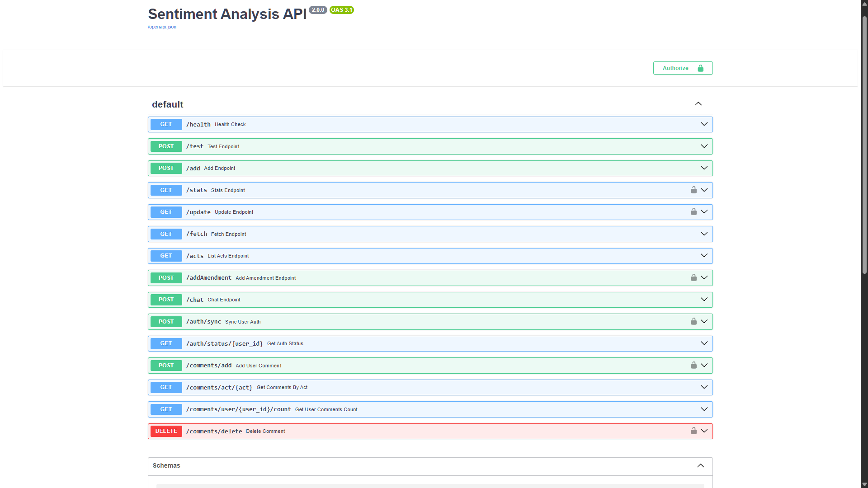Expand the /chat Chat Endpoint row
The height and width of the screenshot is (488, 868).
703,299
